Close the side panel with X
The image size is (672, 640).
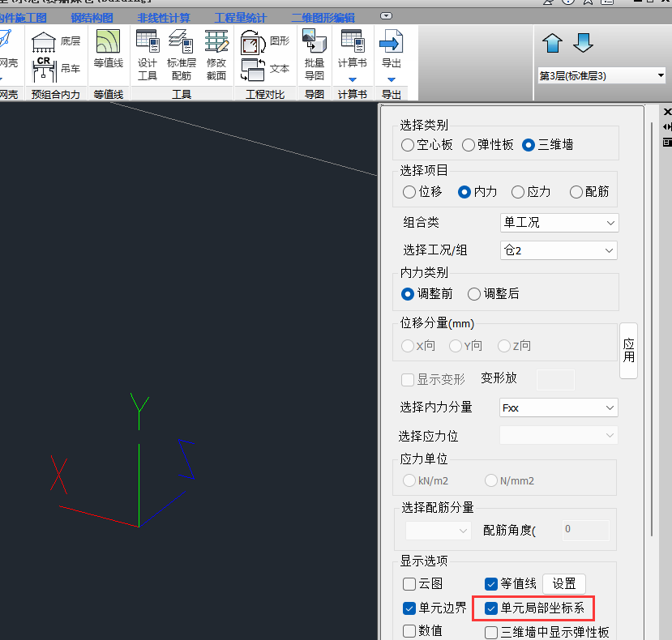(667, 112)
